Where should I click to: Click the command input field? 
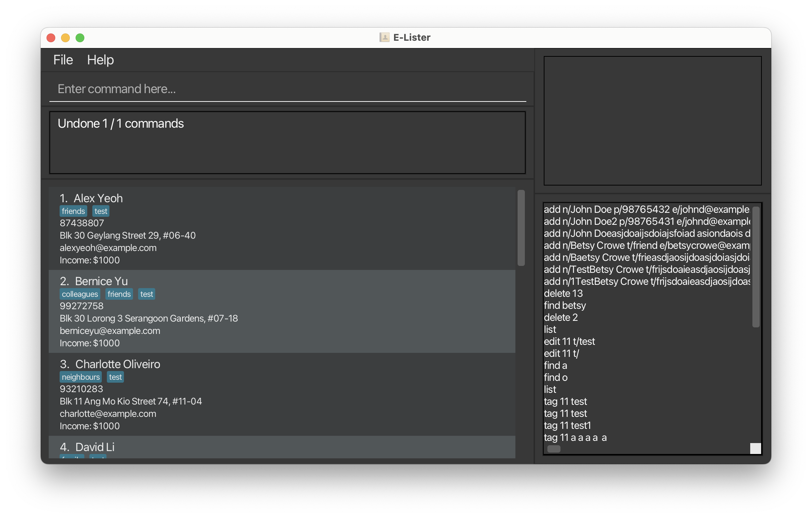287,89
